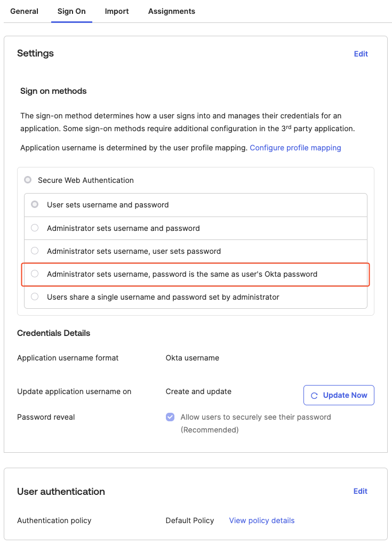Open the General tab

[x=24, y=11]
